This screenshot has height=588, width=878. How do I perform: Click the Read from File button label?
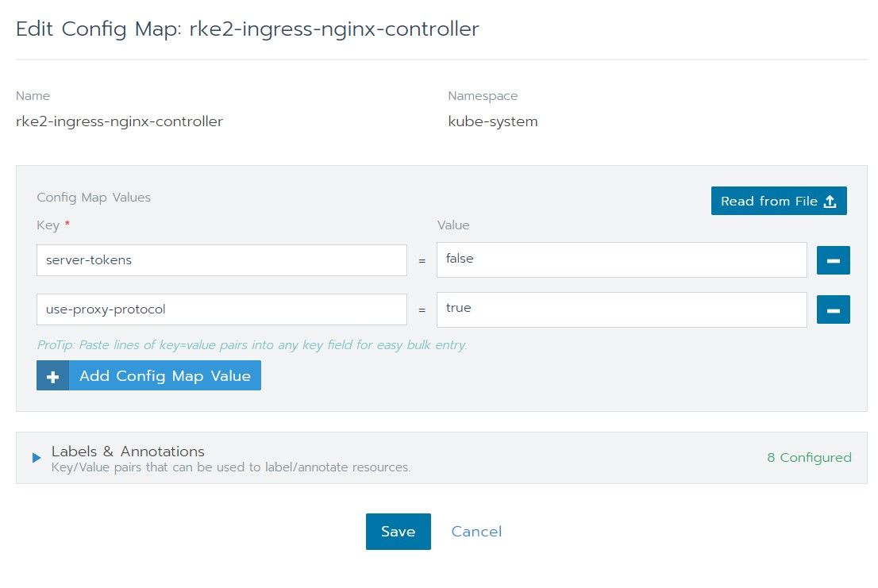point(768,201)
